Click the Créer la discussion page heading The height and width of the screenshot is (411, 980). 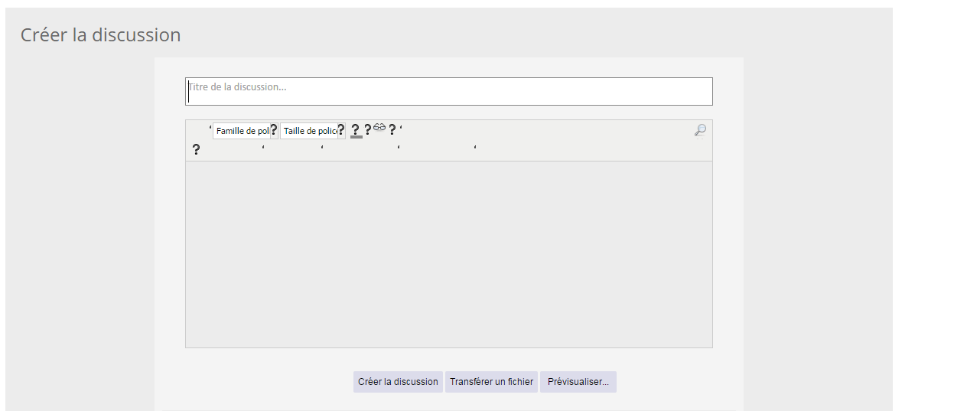coord(100,34)
